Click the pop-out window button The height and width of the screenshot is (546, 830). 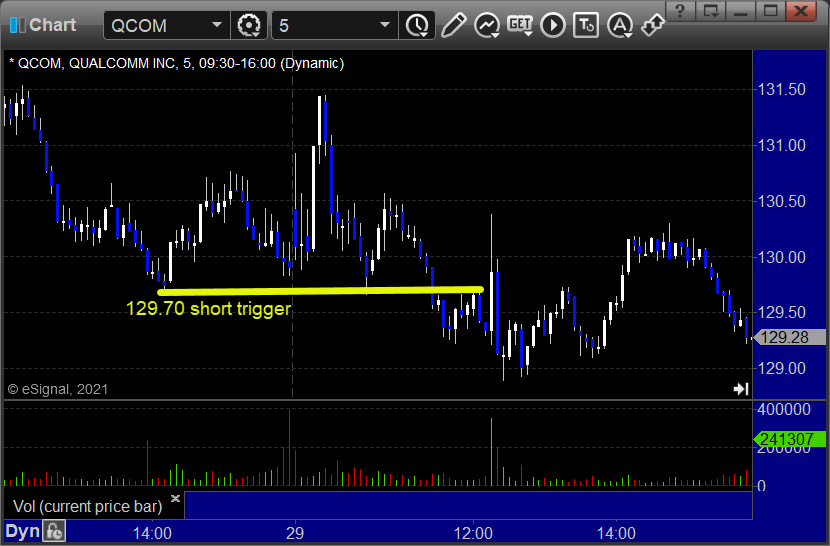[x=710, y=11]
